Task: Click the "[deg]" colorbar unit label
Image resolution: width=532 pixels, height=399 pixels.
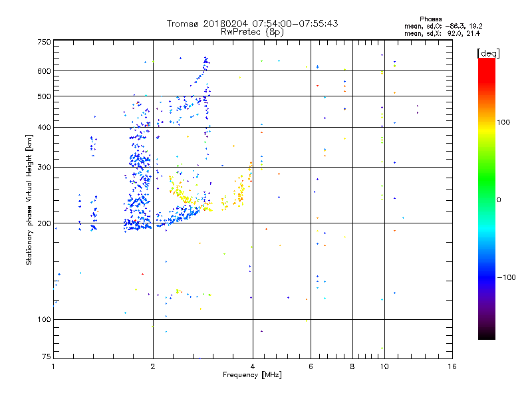Action: [x=488, y=53]
